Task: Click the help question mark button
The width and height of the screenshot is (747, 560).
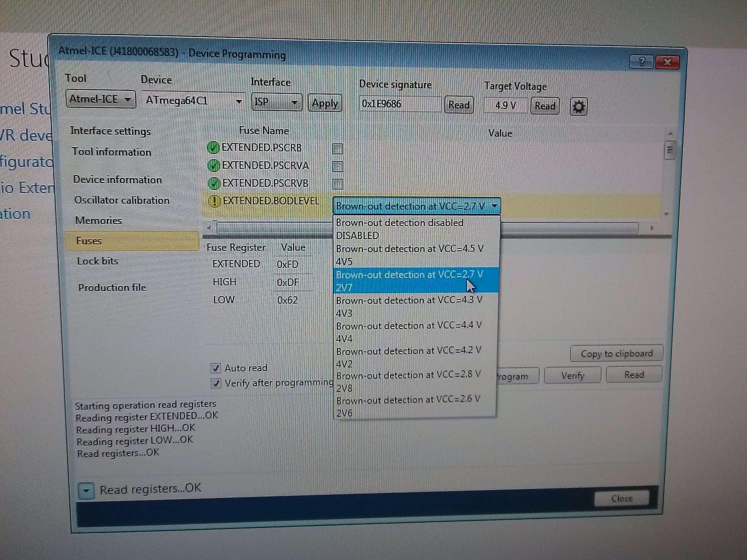Action: [642, 62]
